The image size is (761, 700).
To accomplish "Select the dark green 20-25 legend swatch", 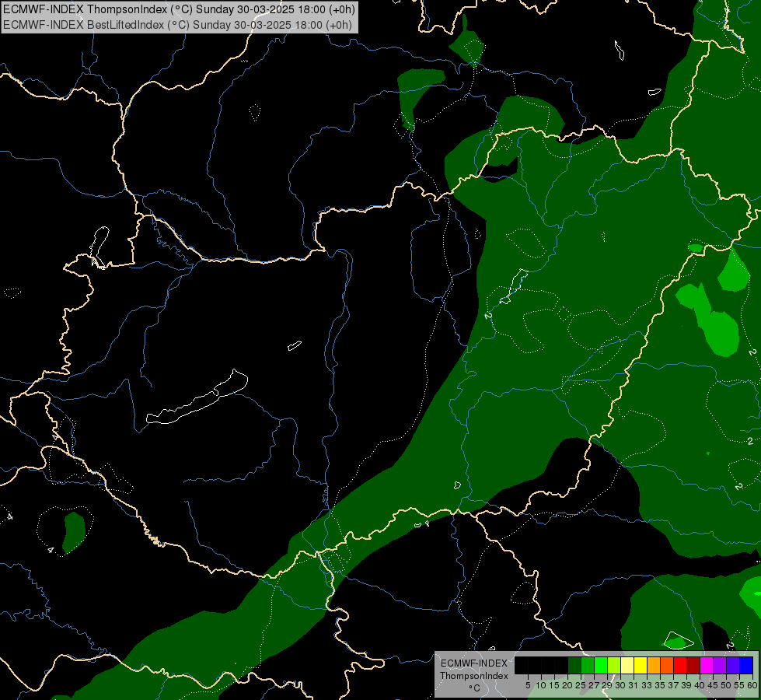I will click(x=574, y=665).
